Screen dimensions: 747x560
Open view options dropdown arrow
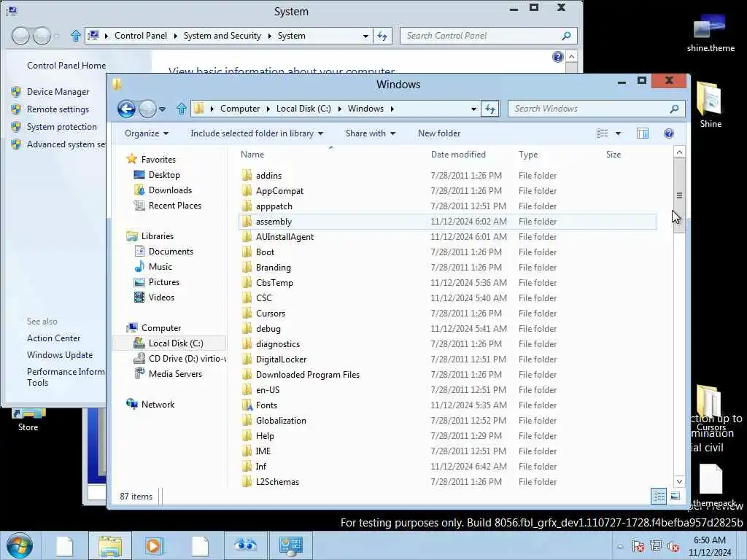point(618,133)
